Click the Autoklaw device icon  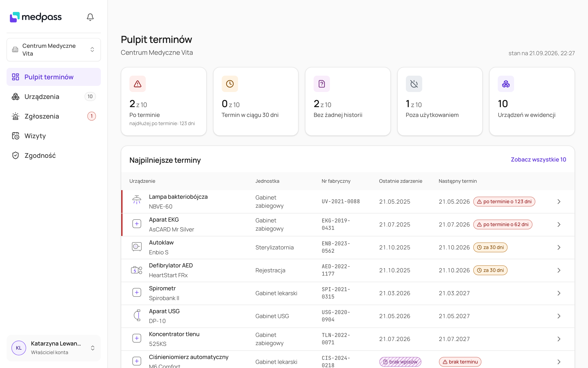click(x=137, y=247)
